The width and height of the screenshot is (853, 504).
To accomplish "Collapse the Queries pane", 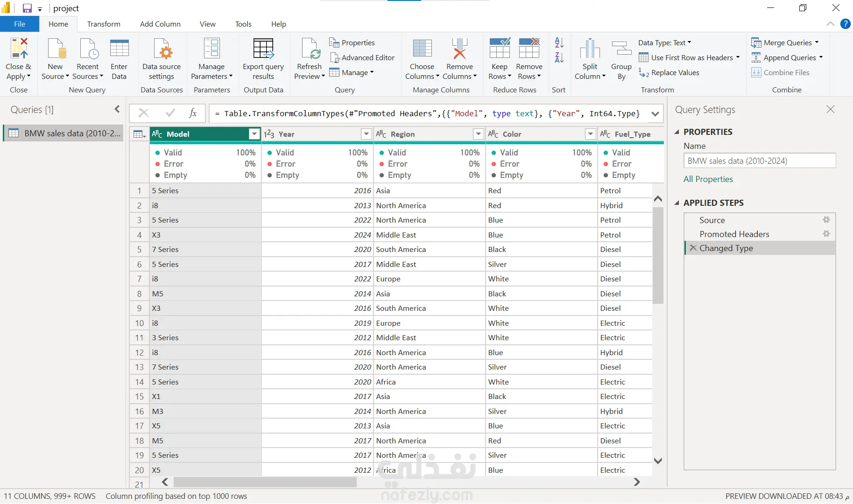I will (x=117, y=109).
